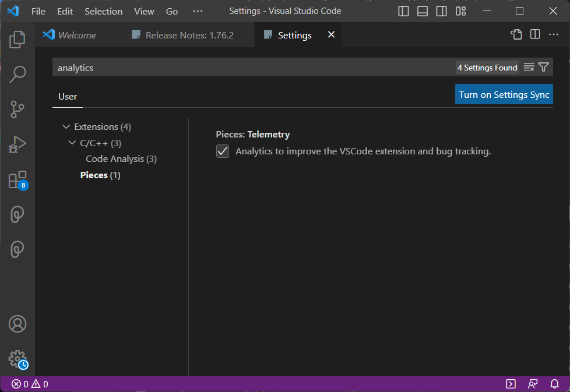The width and height of the screenshot is (570, 392).
Task: Open the Explorer view in activity bar
Action: click(x=17, y=40)
